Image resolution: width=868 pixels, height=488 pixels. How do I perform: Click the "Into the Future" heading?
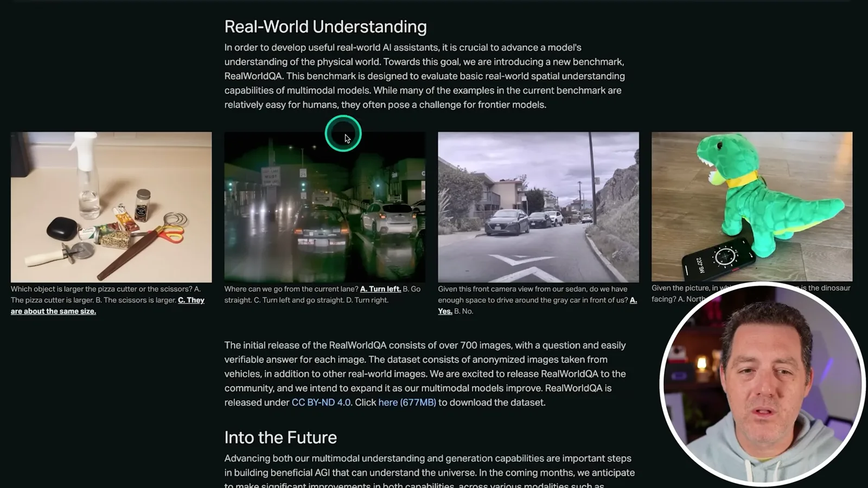(x=280, y=438)
